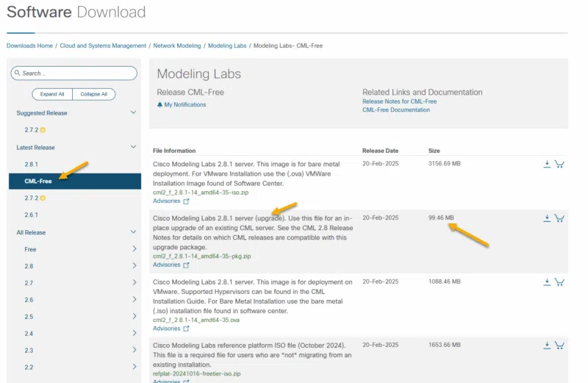The height and width of the screenshot is (383, 588).
Task: Expand the 2.8 release tree item
Action: [134, 266]
